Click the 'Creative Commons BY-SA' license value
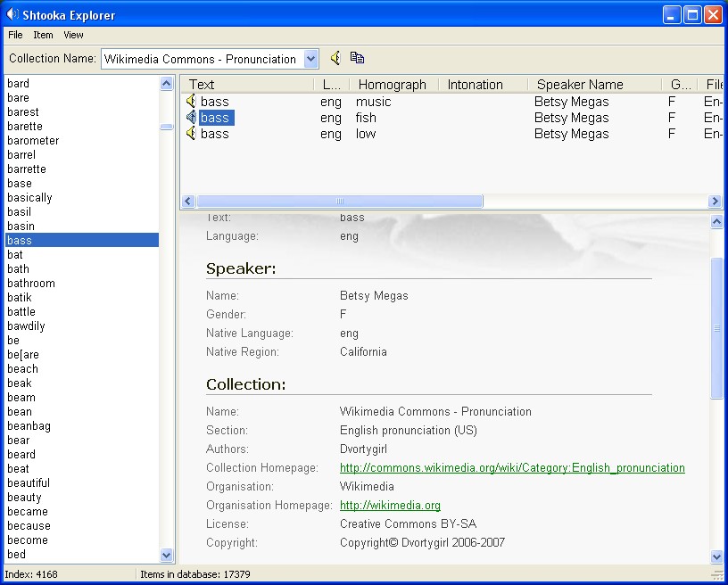 [408, 523]
